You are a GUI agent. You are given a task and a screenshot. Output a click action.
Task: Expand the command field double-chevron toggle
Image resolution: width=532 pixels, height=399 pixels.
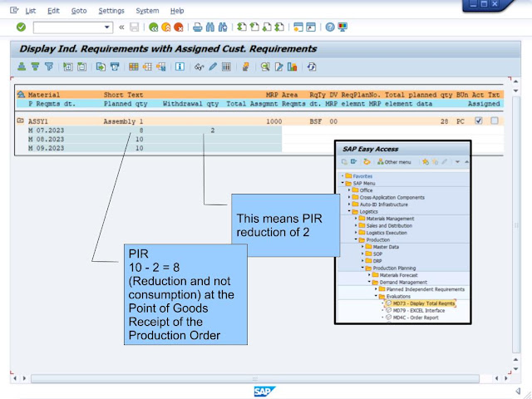121,27
